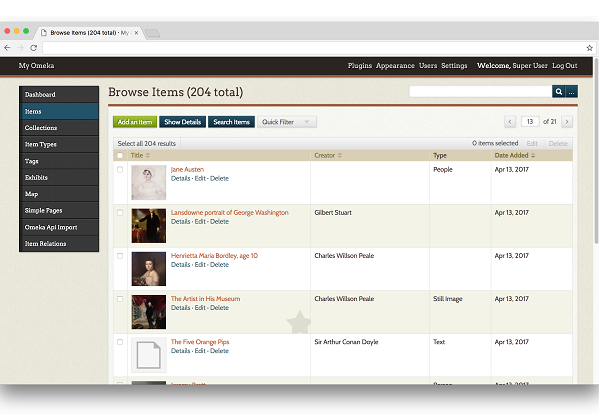Open Lansdowne portrait of George Washington

pyautogui.click(x=230, y=213)
